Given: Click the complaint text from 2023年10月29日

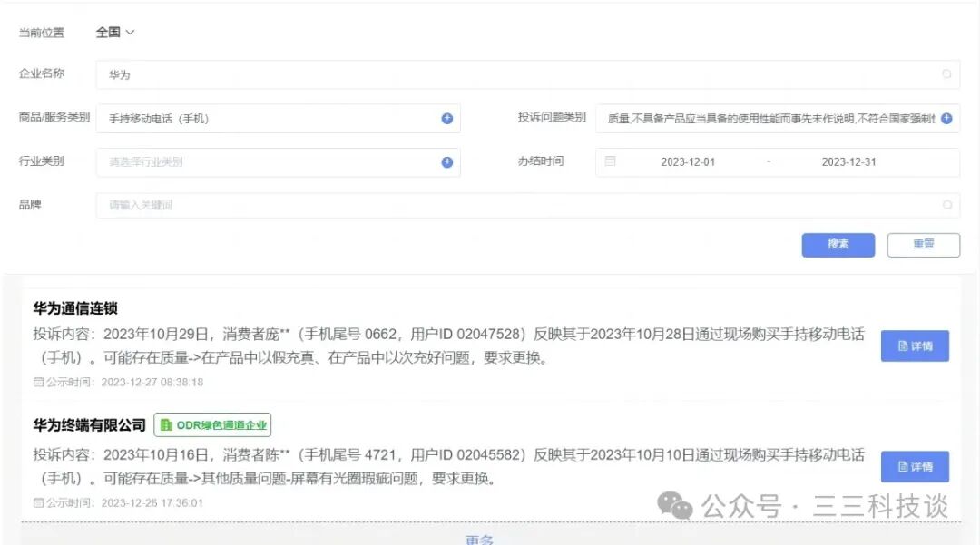Looking at the screenshot, I should (x=449, y=345).
